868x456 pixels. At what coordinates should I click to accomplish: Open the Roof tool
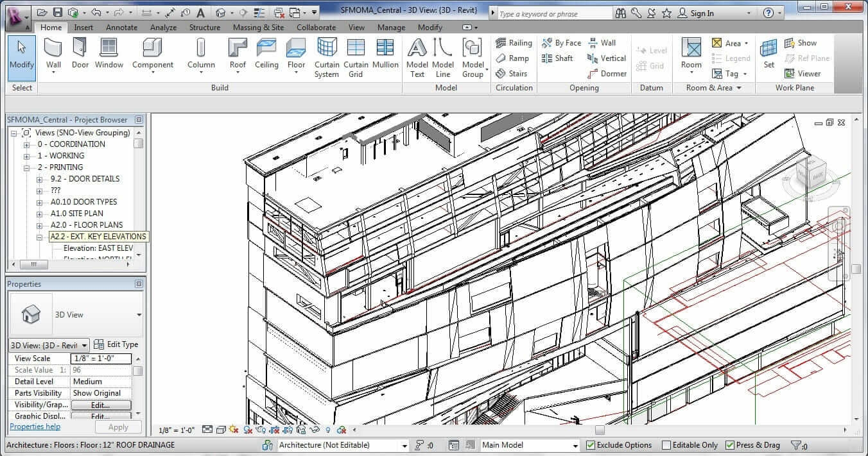click(238, 55)
